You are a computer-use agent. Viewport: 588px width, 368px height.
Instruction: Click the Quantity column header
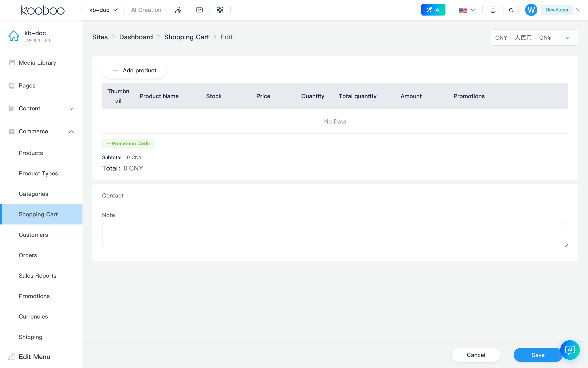[x=312, y=96]
